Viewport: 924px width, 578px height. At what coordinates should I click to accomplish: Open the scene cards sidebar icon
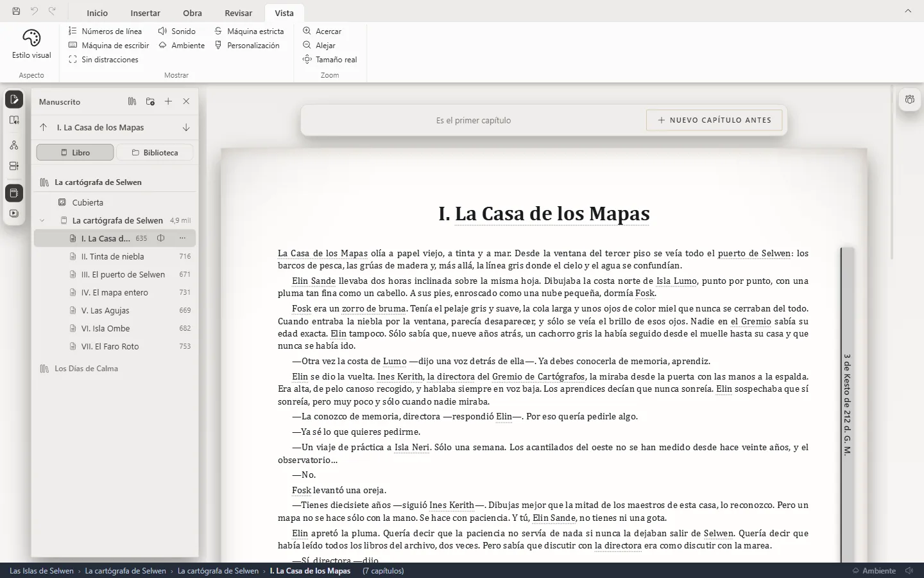point(14,166)
